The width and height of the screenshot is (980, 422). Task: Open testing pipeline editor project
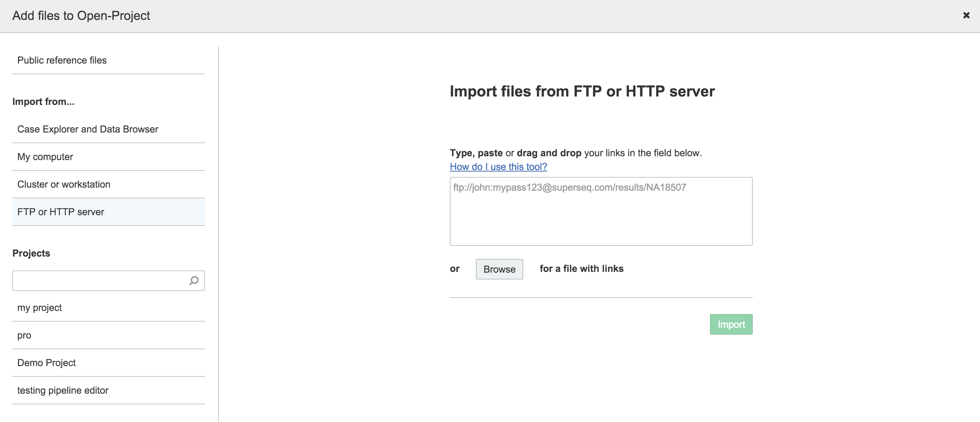click(x=63, y=390)
